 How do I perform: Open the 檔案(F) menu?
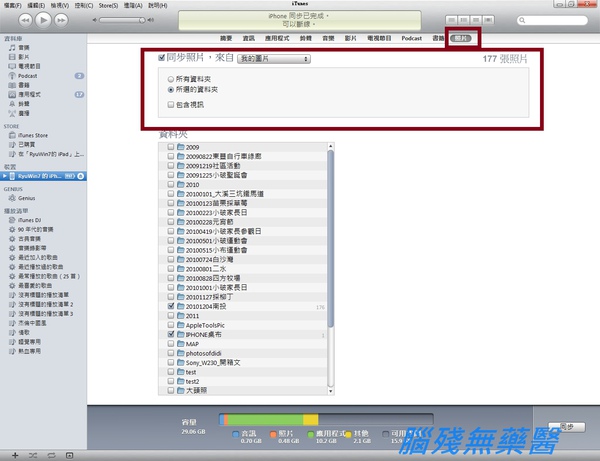[12, 5]
